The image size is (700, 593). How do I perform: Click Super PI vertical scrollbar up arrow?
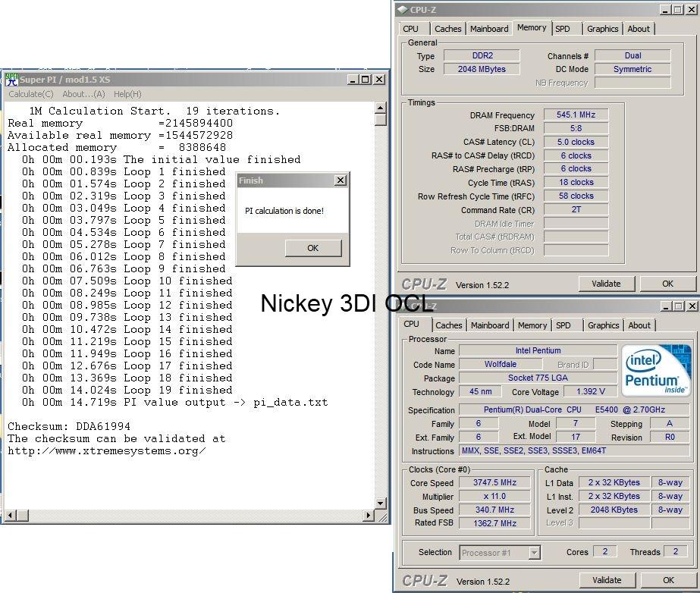(381, 108)
